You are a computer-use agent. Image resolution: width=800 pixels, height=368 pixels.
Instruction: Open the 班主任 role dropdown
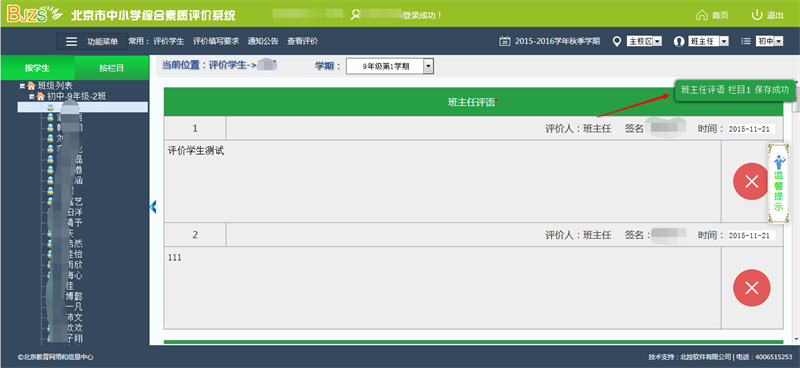click(x=709, y=41)
